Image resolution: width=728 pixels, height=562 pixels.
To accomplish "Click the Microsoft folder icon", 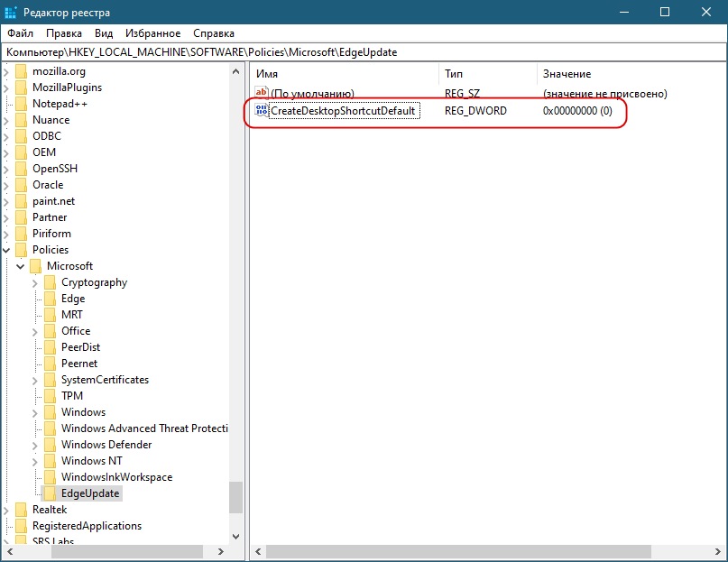I will coord(36,266).
